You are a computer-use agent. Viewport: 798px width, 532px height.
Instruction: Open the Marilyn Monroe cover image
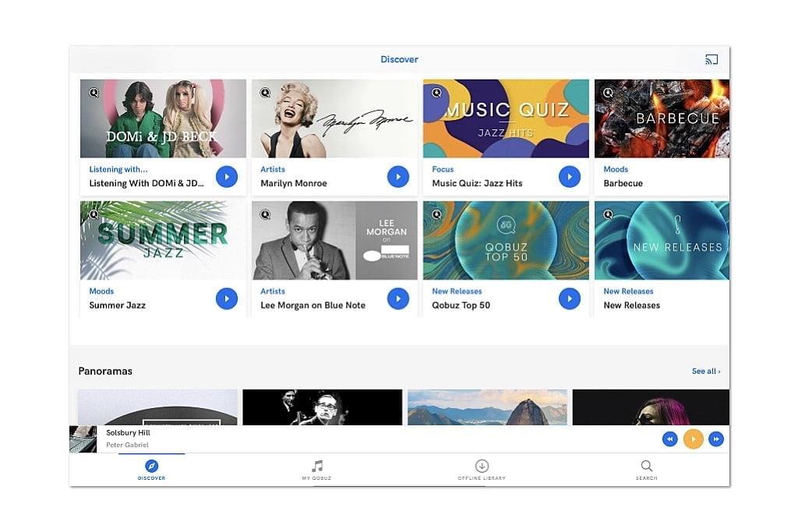point(334,118)
